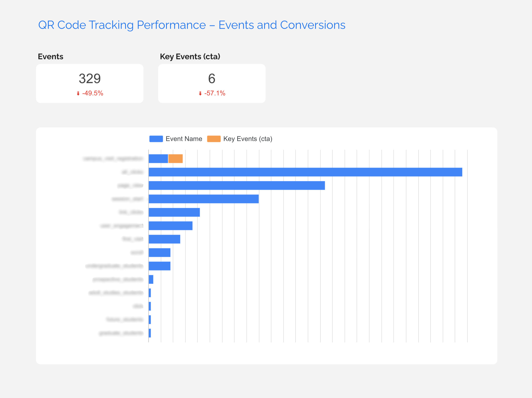Click the blue Event Name legend swatch
This screenshot has height=398, width=532.
click(156, 139)
